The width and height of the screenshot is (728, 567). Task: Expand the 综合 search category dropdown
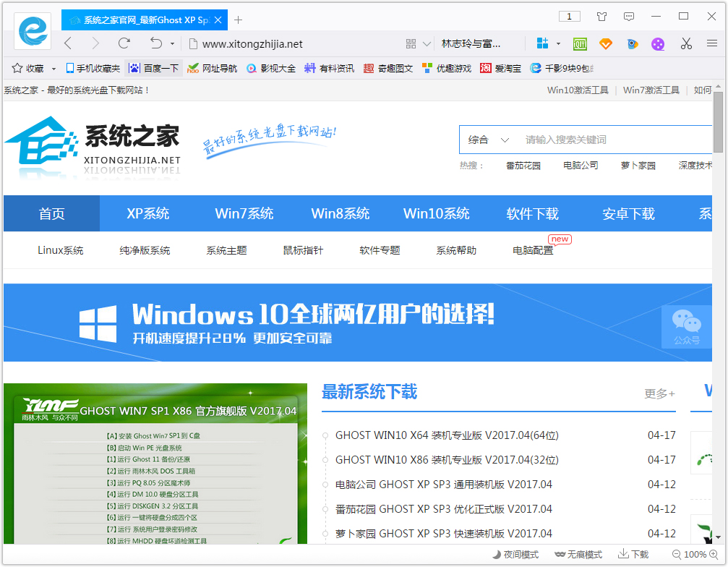coord(489,140)
